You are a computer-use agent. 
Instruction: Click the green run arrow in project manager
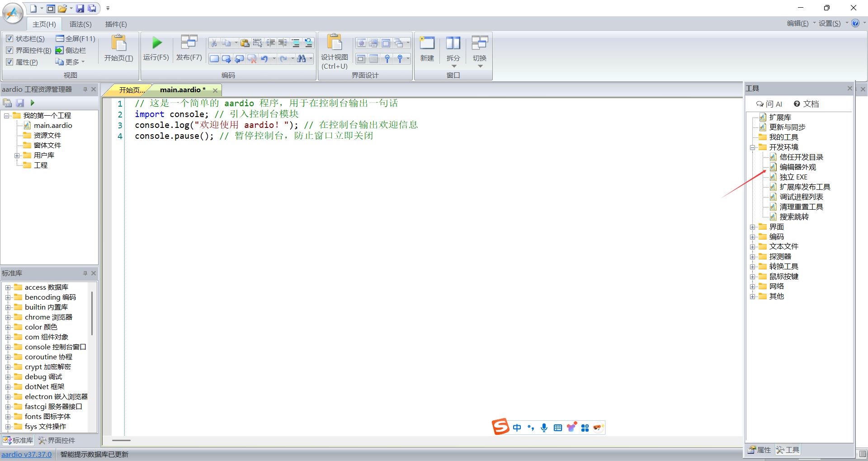point(33,103)
